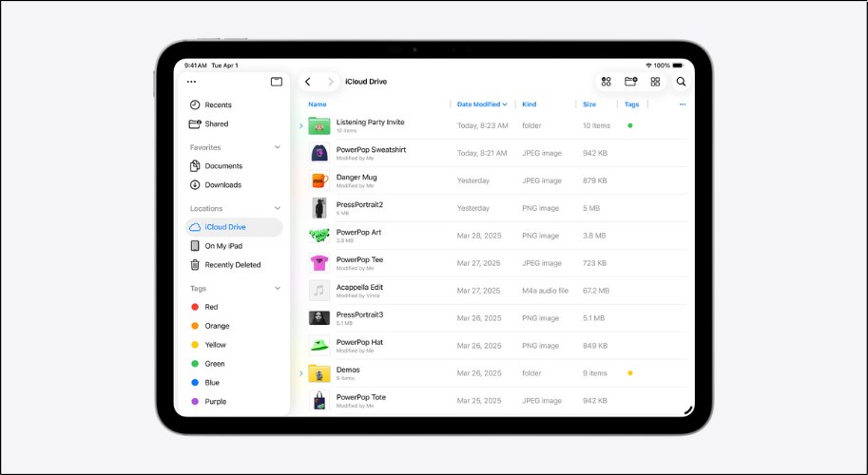Select On My iPad location
This screenshot has width=868, height=475.
[x=223, y=246]
